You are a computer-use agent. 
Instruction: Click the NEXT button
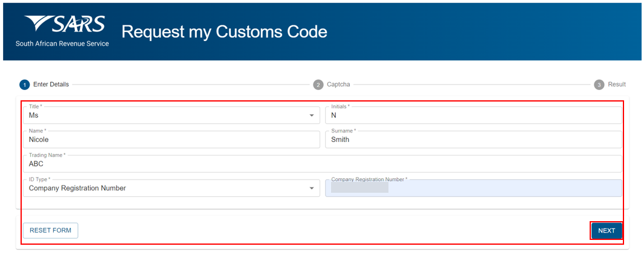(x=606, y=231)
